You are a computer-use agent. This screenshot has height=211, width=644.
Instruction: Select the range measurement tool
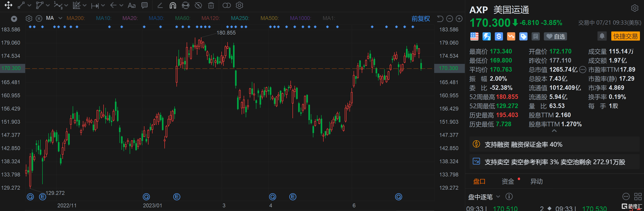[x=95, y=5]
